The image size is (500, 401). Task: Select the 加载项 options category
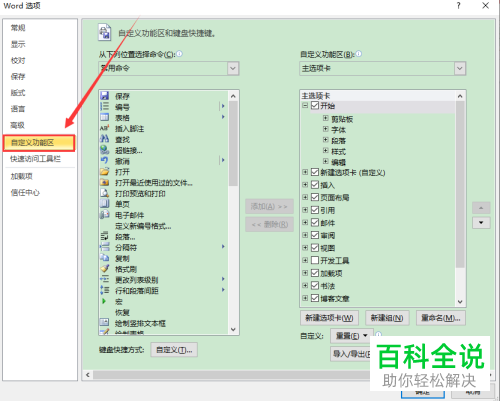[x=21, y=176]
